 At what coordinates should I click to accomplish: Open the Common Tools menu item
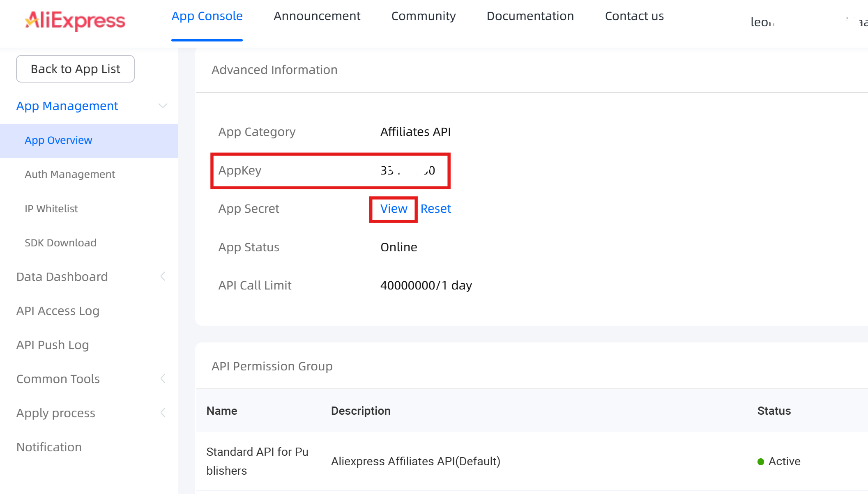(58, 379)
